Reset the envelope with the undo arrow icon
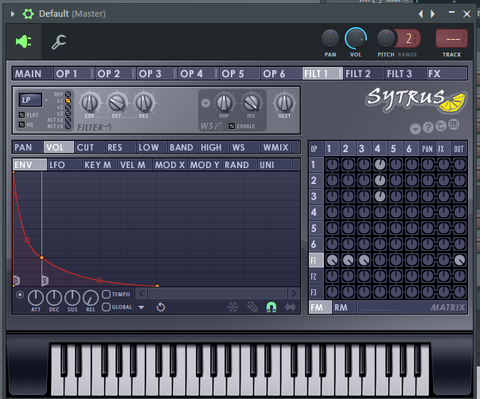 click(x=161, y=307)
